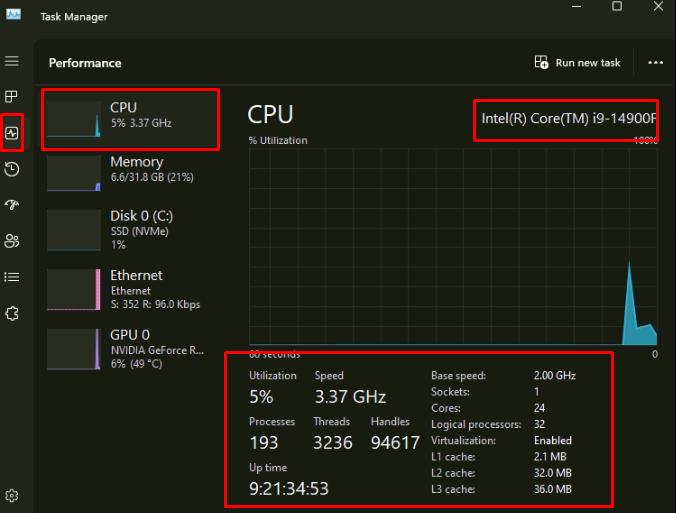
Task: Maximize the Task Manager window
Action: (617, 6)
